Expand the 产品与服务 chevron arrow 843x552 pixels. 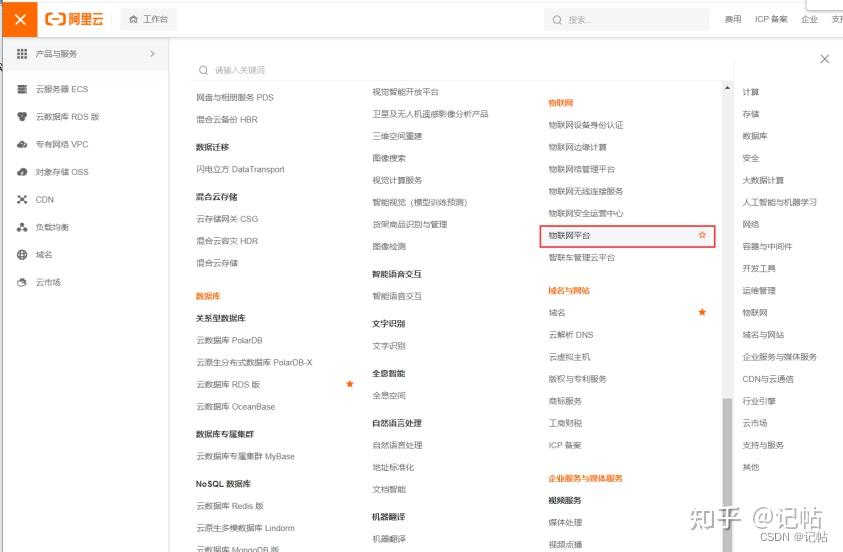152,54
